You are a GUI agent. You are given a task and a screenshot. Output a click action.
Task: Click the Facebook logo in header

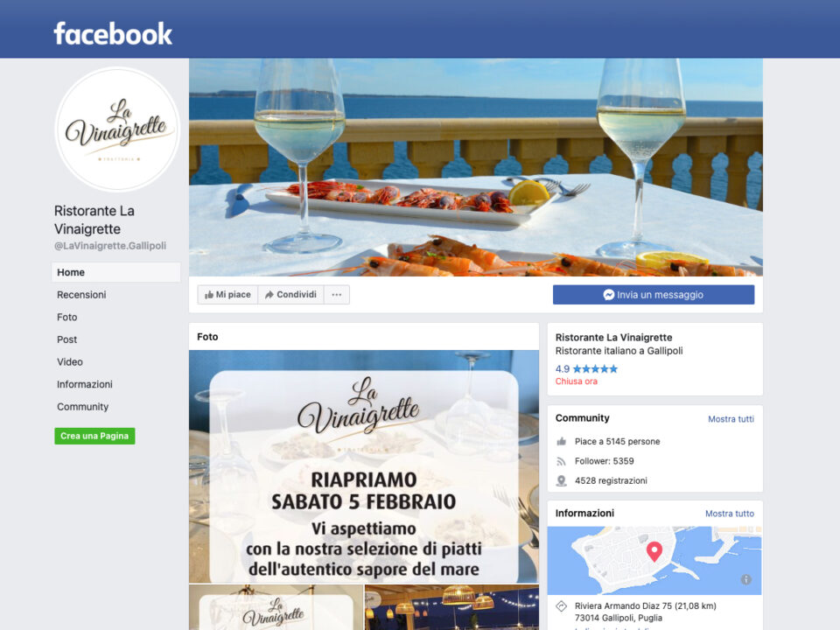tap(113, 33)
